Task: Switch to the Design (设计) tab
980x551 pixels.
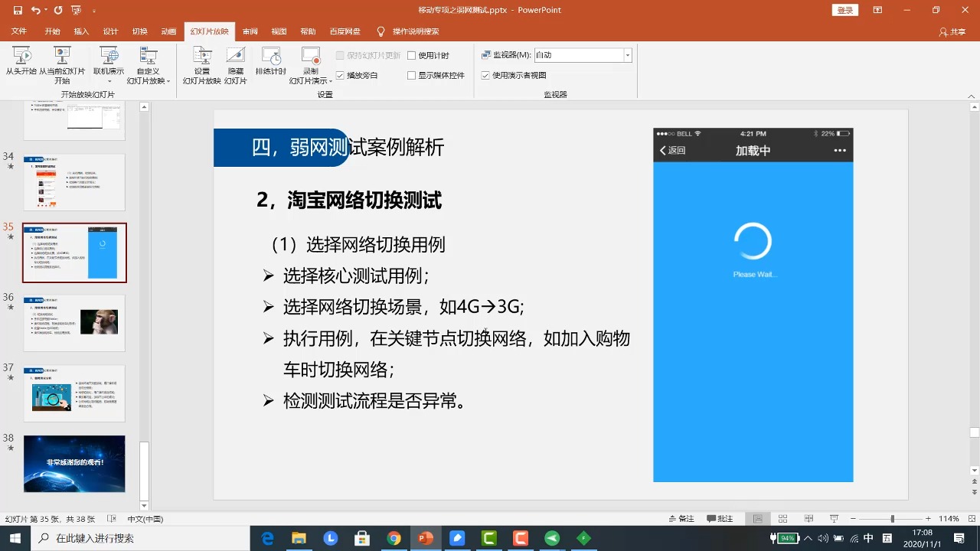Action: pyautogui.click(x=110, y=31)
